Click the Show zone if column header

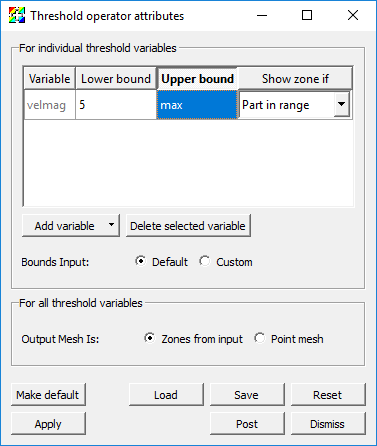[x=295, y=79]
